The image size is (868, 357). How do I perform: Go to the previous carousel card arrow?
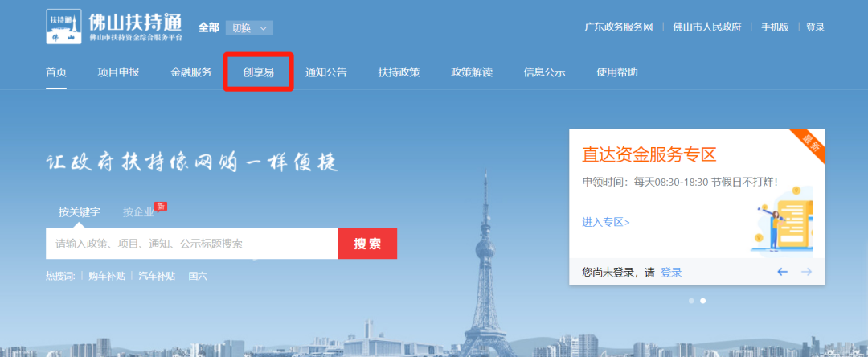point(782,272)
